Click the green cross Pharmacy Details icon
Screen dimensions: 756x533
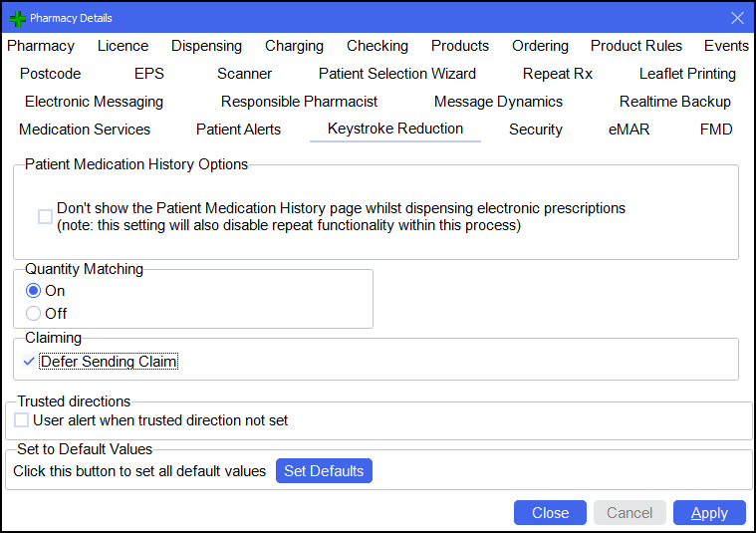pos(18,18)
